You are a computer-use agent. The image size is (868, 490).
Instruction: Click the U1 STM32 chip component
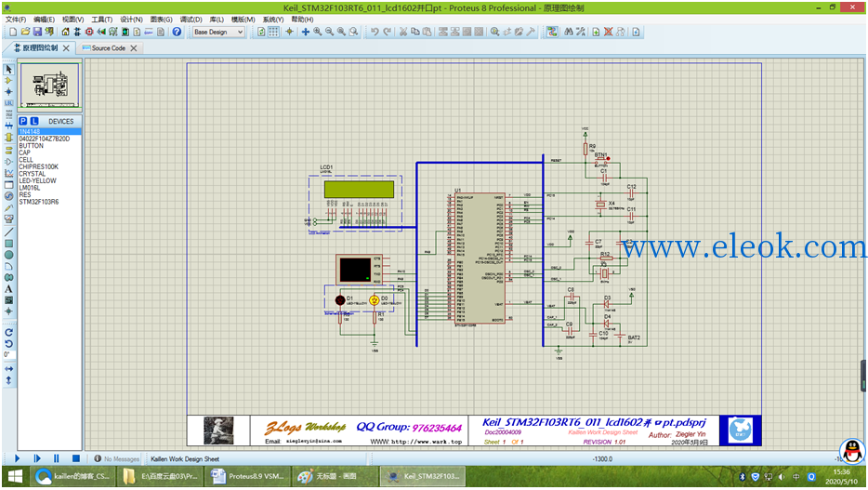[480, 258]
